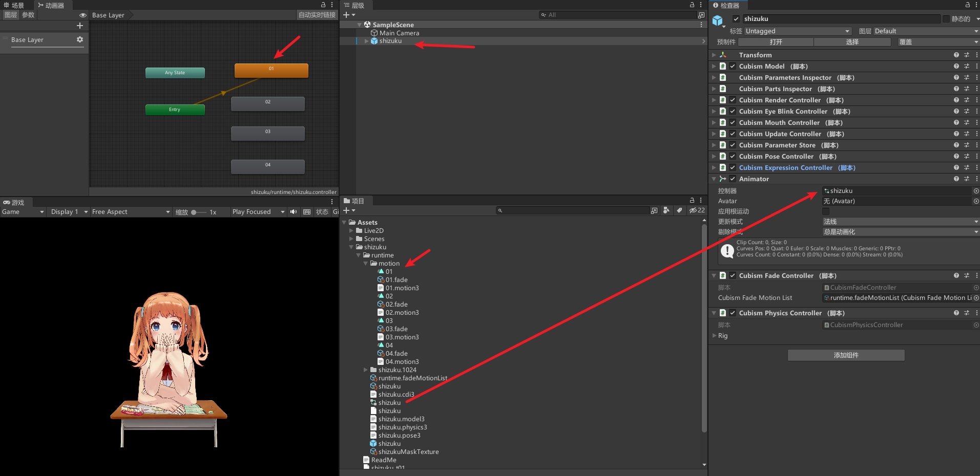Toggle the shizuku GameObject active checkbox

click(x=736, y=19)
